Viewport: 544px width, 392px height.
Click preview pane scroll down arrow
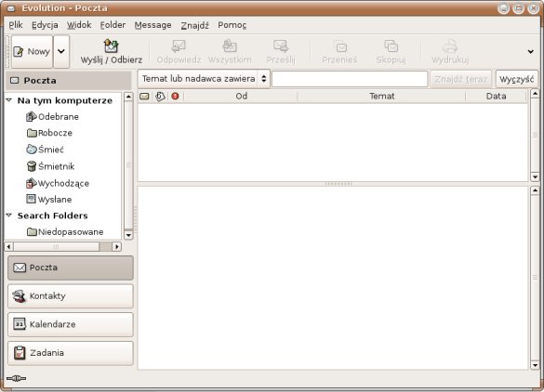click(x=535, y=365)
